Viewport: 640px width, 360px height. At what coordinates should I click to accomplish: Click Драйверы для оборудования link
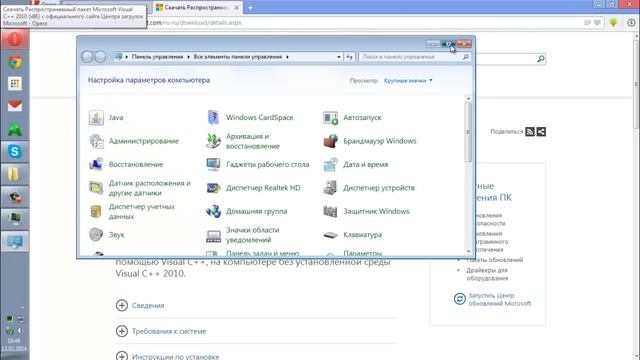tap(487, 274)
